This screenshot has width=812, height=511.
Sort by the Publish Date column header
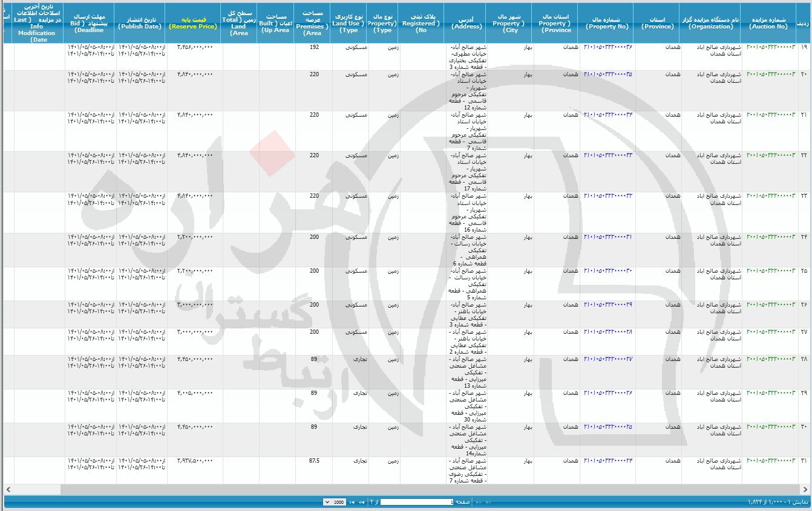[139, 23]
